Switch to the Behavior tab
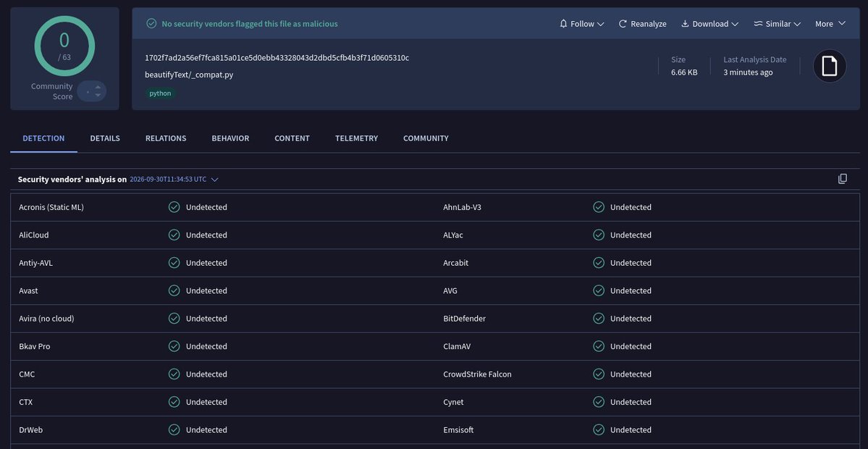The height and width of the screenshot is (449, 868). (230, 138)
